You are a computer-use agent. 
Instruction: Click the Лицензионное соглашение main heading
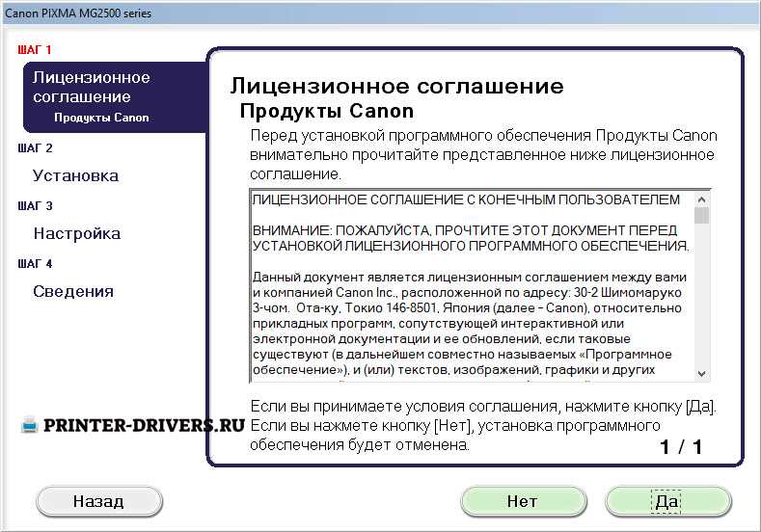pos(397,87)
